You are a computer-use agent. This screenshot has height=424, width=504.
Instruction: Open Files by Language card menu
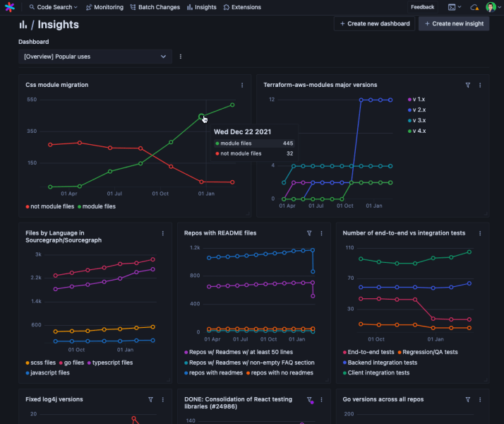click(162, 233)
